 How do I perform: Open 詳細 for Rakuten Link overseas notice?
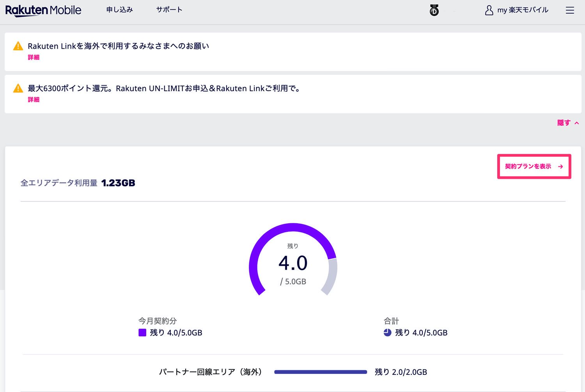tap(34, 57)
